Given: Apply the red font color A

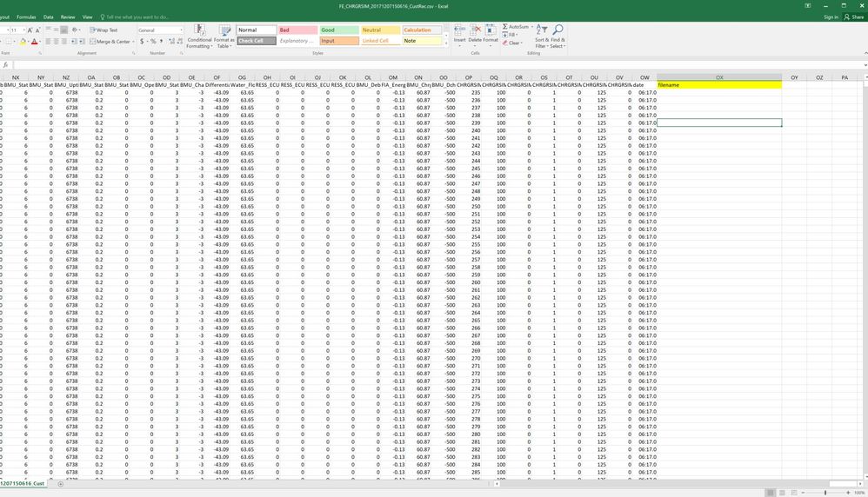Looking at the screenshot, I should tap(34, 42).
